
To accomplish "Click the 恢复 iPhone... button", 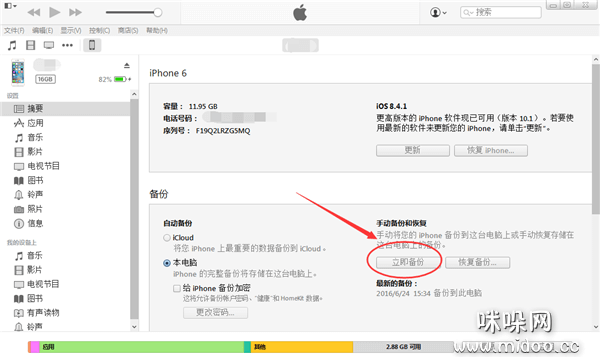I will click(x=491, y=150).
